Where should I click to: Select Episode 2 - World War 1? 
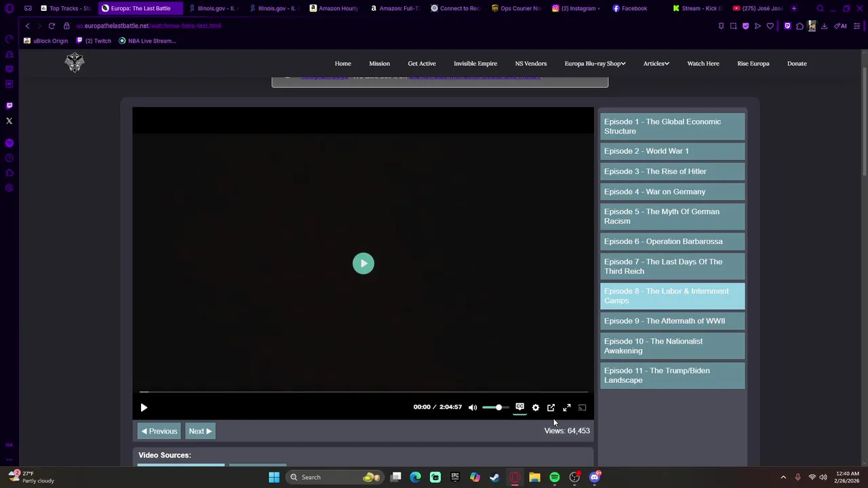point(673,151)
